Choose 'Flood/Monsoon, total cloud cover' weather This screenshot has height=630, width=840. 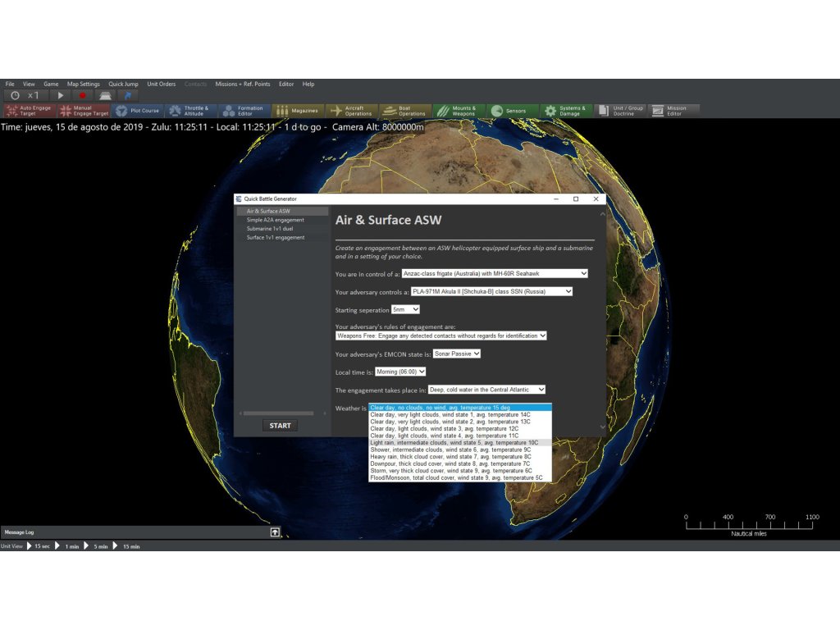[x=460, y=477]
